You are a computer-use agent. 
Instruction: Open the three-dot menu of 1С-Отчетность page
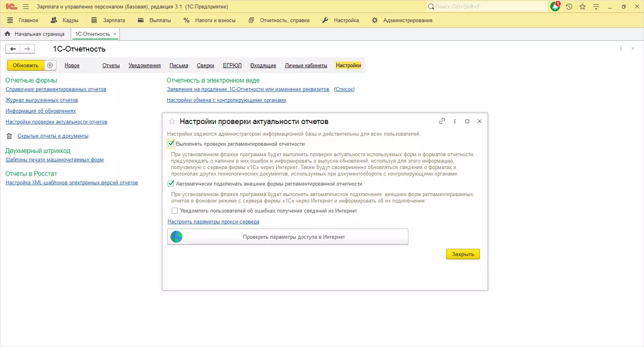pyautogui.click(x=621, y=49)
